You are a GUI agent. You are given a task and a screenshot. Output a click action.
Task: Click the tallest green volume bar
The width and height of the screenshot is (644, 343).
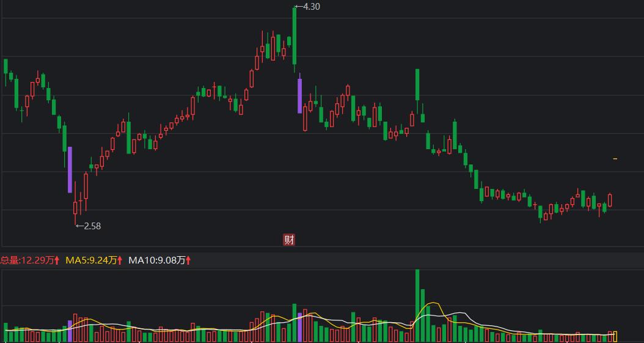417,306
